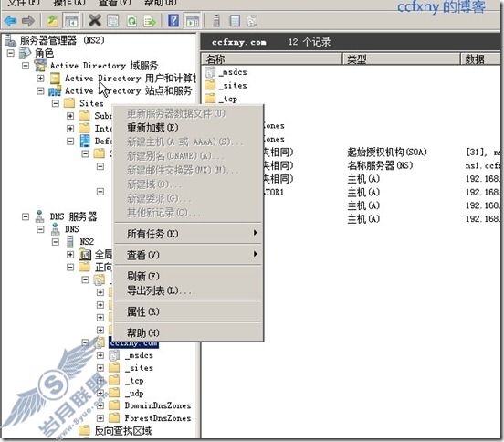The image size is (504, 442).
Task: Sort by the 名称 column header
Action: (x=272, y=59)
